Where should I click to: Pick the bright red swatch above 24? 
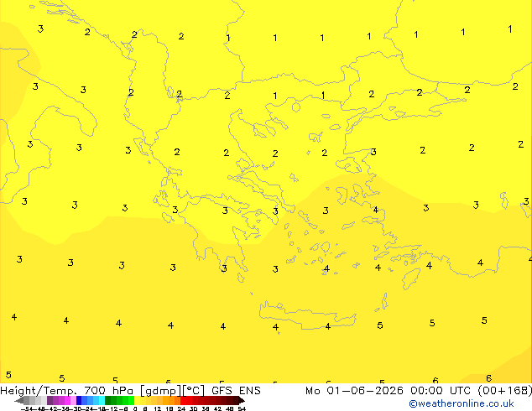183,400
